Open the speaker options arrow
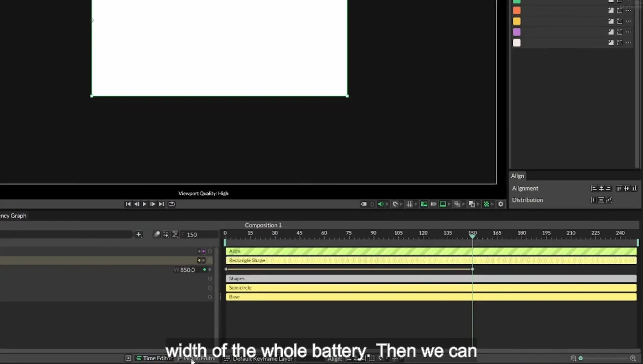This screenshot has height=364, width=643. tap(387, 204)
